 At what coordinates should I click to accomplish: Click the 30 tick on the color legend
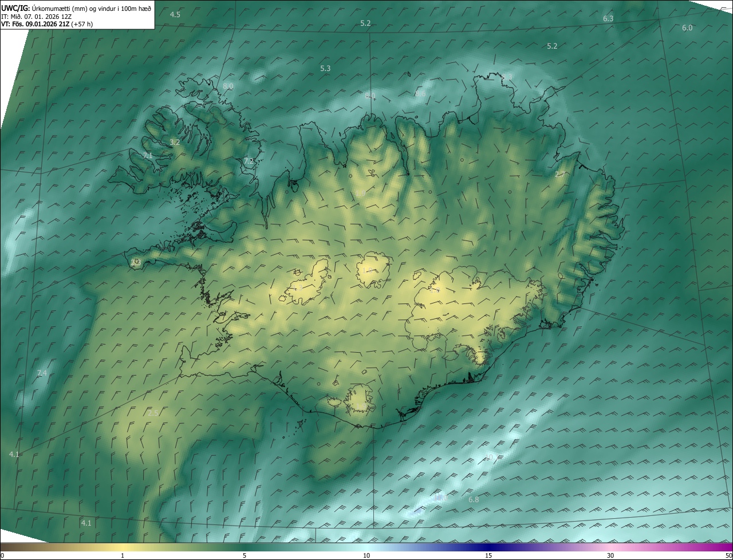tap(610, 555)
